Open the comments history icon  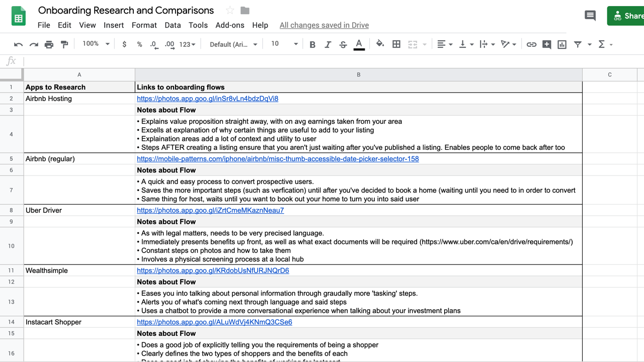590,16
